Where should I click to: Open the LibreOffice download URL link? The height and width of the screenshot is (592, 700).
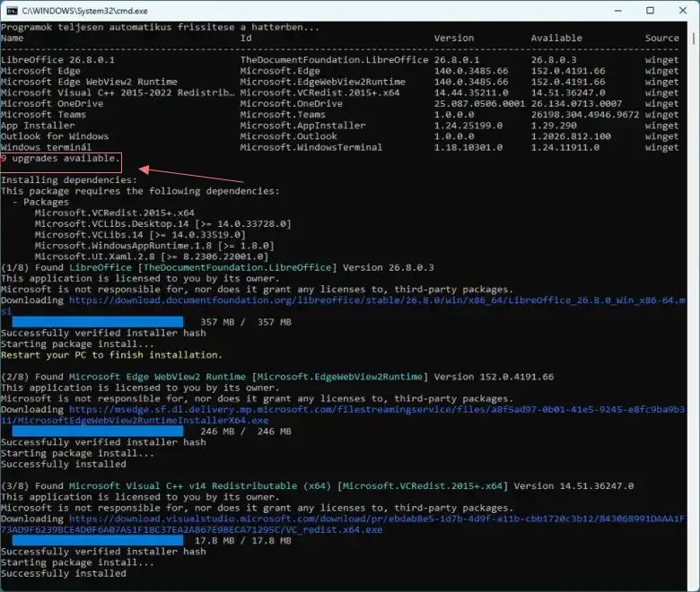pos(343,306)
